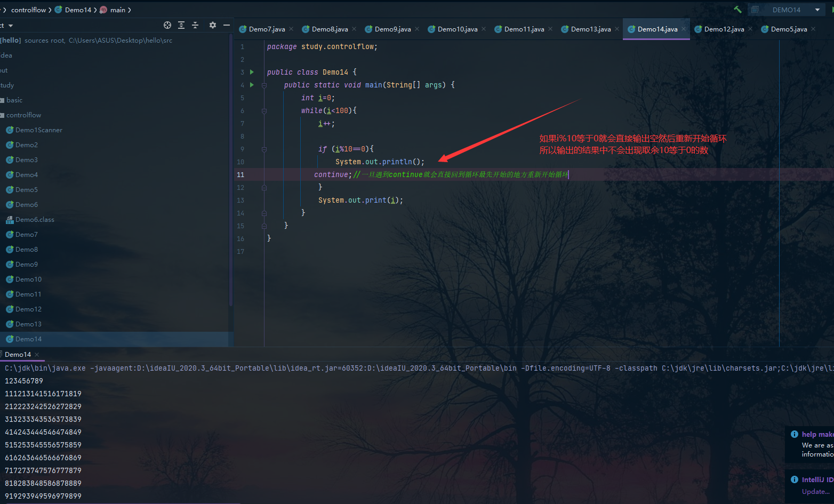Fold the if block at line 9
Viewport: 834px width, 504px height.
pos(264,149)
